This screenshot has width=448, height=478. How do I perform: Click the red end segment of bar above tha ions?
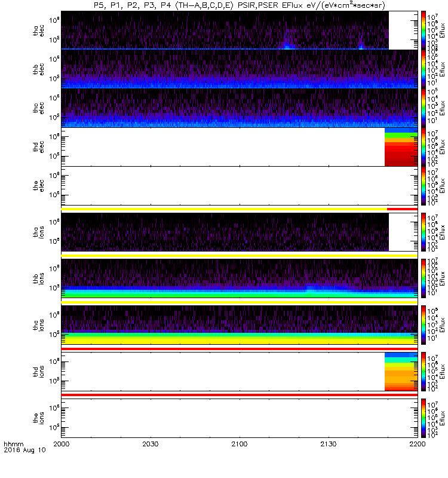click(402, 209)
